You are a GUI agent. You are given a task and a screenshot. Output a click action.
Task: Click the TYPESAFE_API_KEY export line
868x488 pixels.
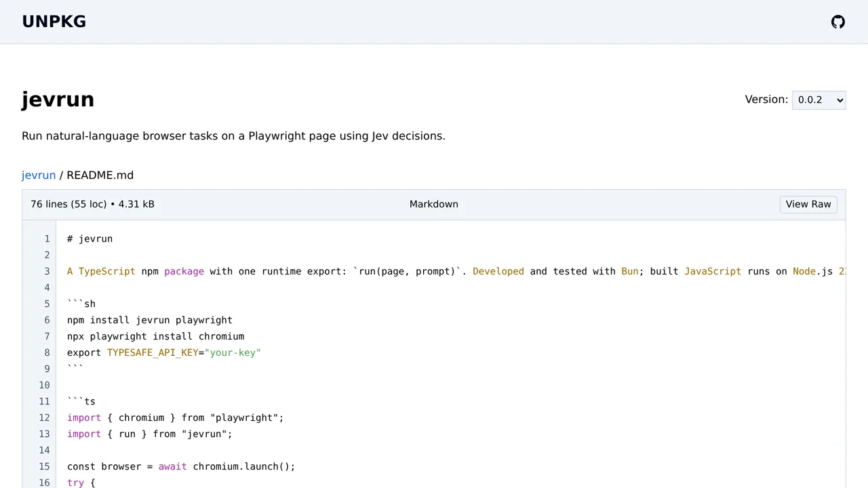[164, 352]
